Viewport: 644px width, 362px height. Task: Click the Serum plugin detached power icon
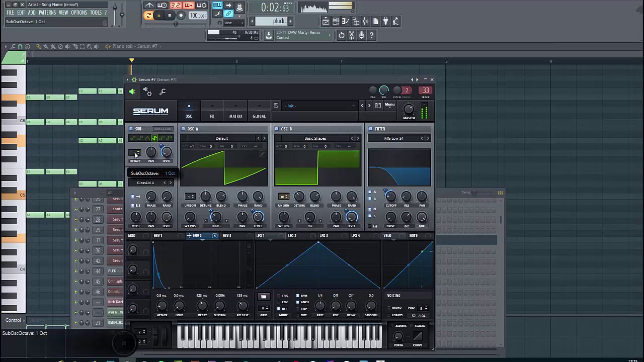pos(132,92)
